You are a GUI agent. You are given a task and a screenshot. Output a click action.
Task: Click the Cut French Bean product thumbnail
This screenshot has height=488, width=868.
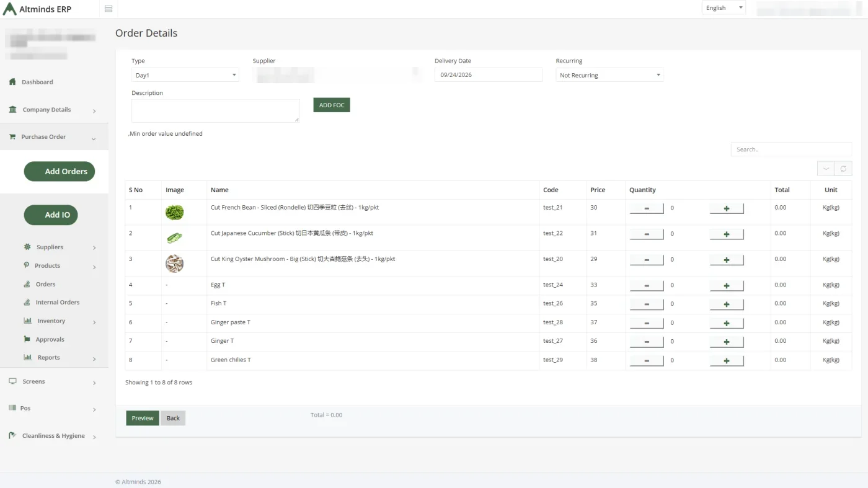174,212
